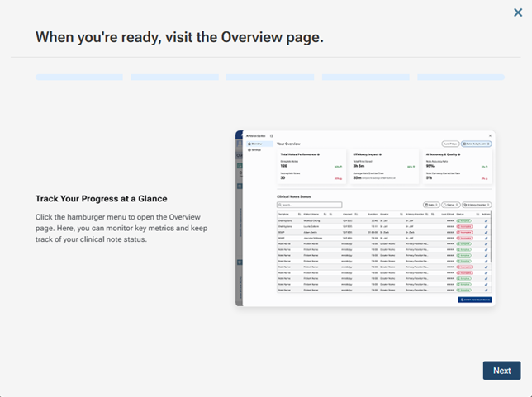Close the onboarding dialog with the X
The height and width of the screenshot is (397, 532).
pos(517,12)
